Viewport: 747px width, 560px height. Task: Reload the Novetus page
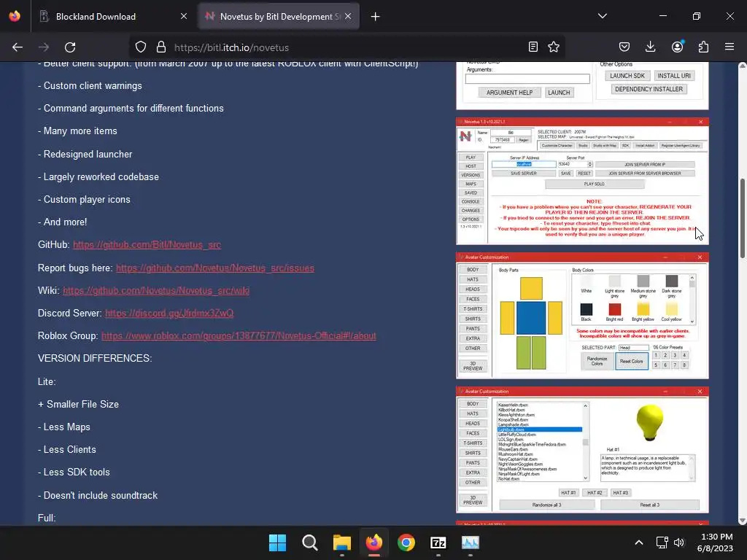click(70, 47)
